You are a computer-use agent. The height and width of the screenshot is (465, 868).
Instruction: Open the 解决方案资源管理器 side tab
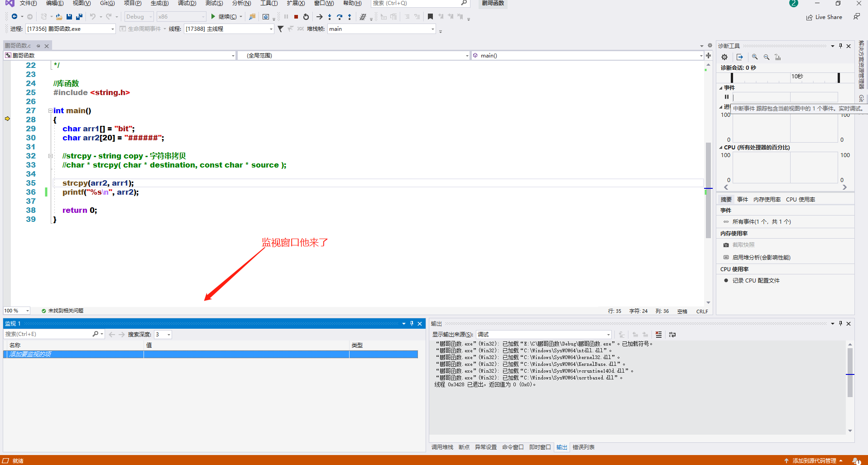click(861, 64)
